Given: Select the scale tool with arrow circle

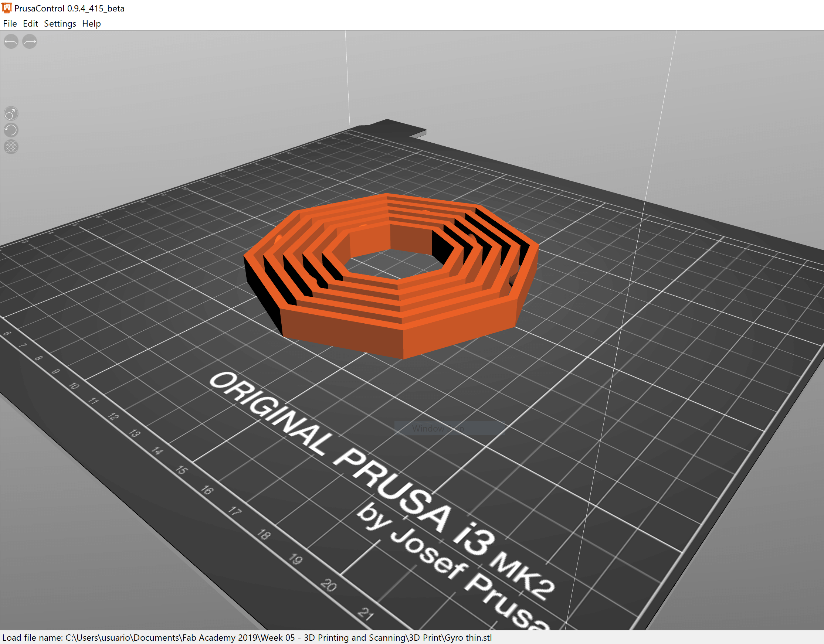Looking at the screenshot, I should click(x=11, y=113).
